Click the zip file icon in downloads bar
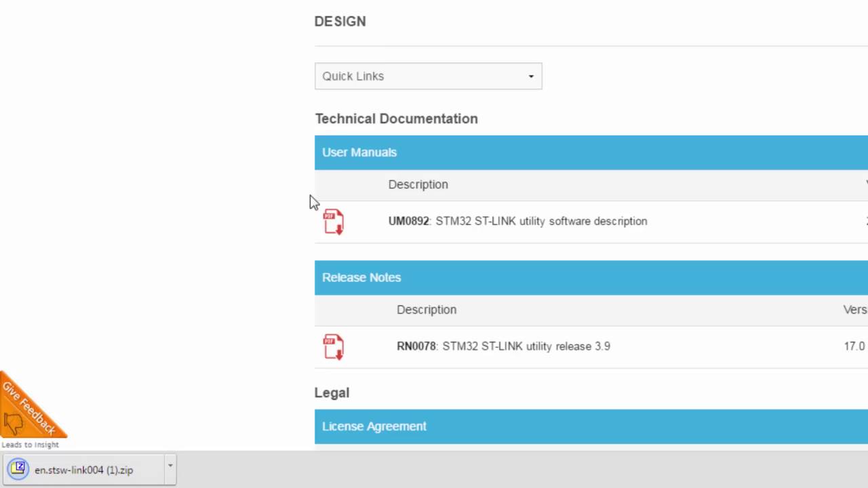The width and height of the screenshot is (868, 488). pyautogui.click(x=18, y=468)
